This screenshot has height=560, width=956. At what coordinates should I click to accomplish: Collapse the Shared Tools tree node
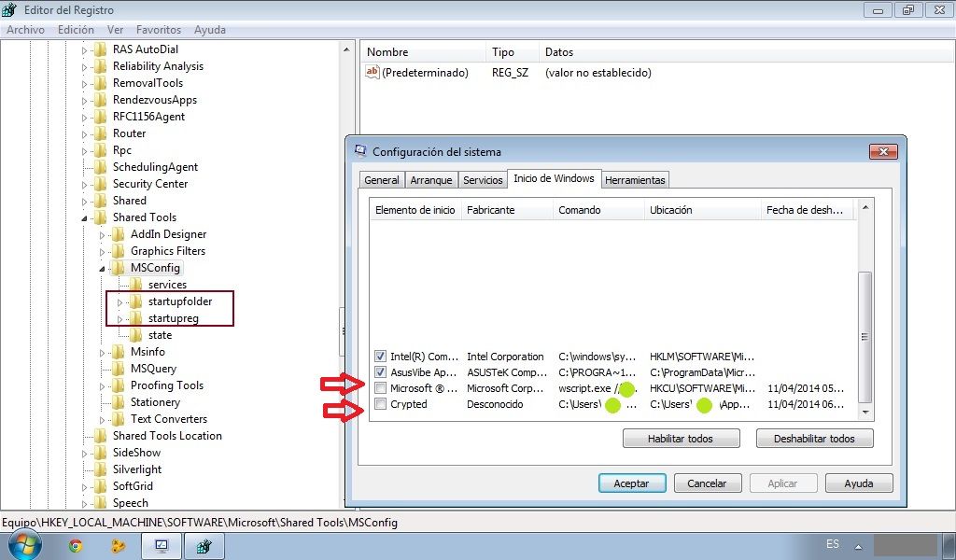coord(84,218)
